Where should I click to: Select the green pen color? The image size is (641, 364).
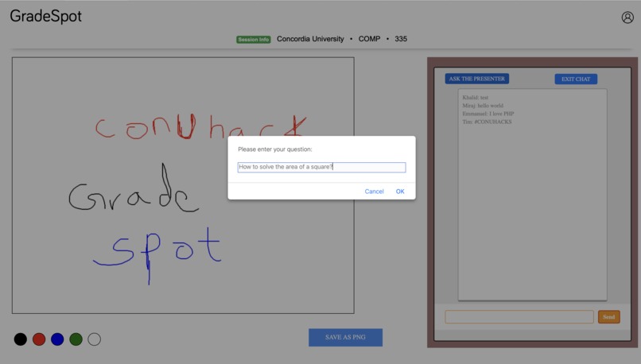[x=76, y=339]
